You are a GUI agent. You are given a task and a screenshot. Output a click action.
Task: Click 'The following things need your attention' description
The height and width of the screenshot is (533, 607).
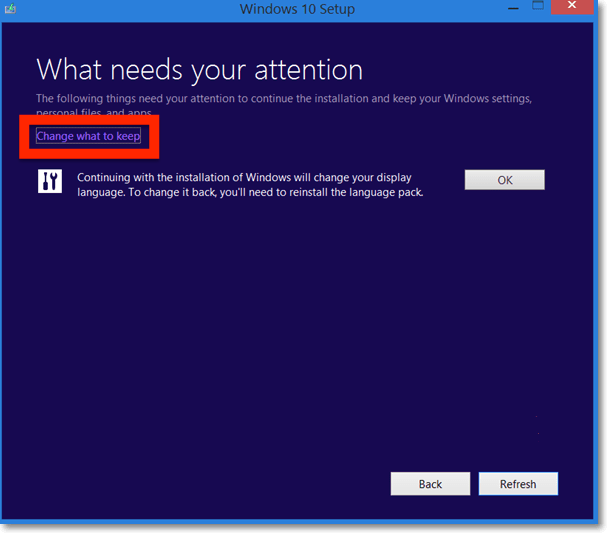click(x=284, y=105)
